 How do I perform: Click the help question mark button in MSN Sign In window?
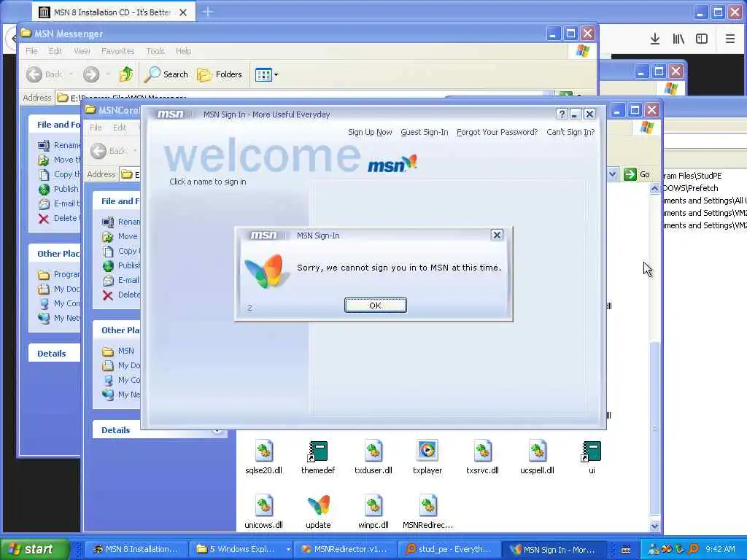(562, 114)
